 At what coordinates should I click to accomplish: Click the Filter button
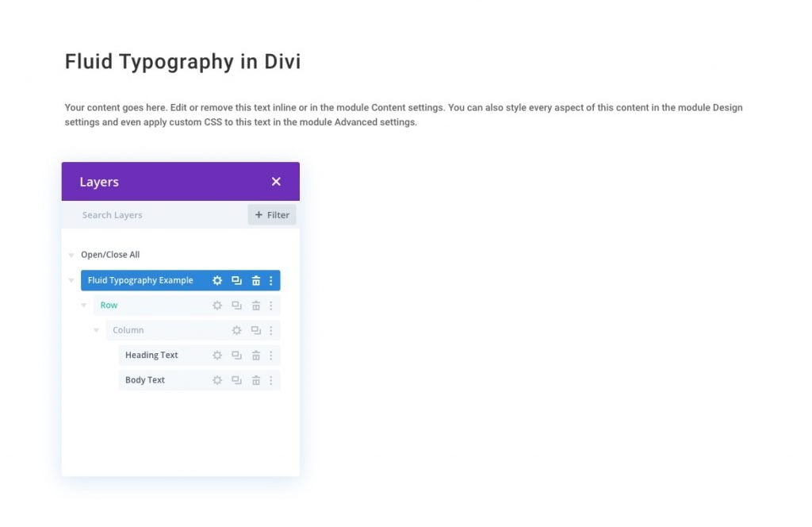pyautogui.click(x=272, y=214)
